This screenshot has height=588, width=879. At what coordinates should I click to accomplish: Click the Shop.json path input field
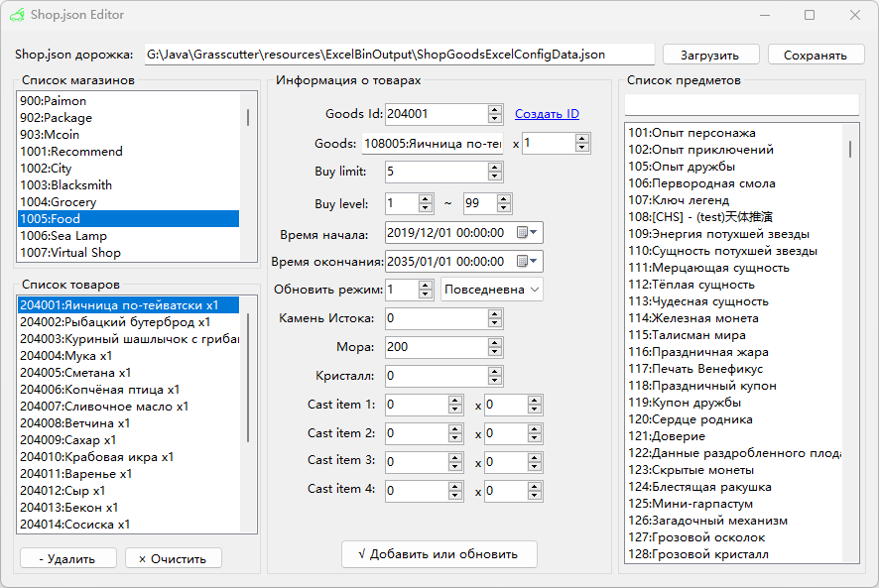pos(397,54)
